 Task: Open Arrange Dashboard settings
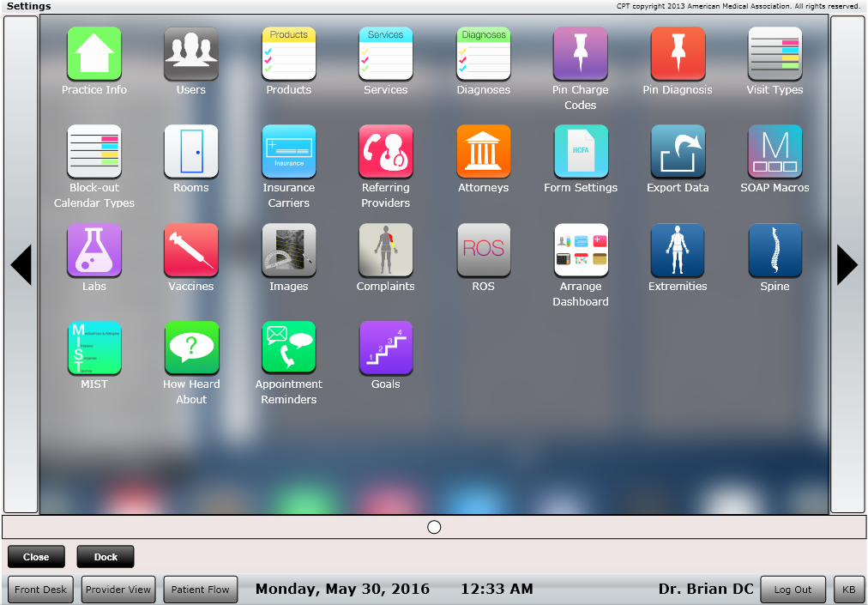tap(581, 251)
